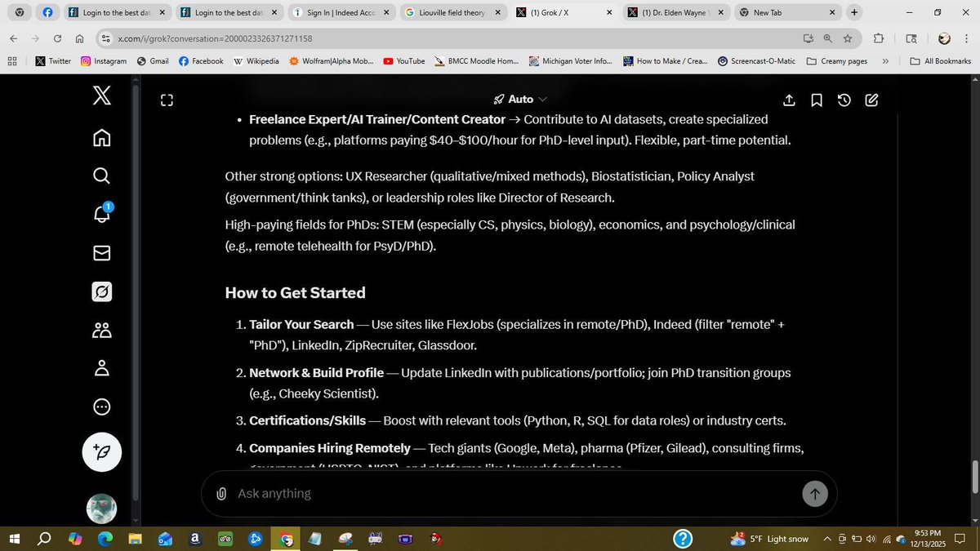This screenshot has width=980, height=551.
Task: Open Screencast-O-Matic bookmark
Action: pyautogui.click(x=758, y=61)
